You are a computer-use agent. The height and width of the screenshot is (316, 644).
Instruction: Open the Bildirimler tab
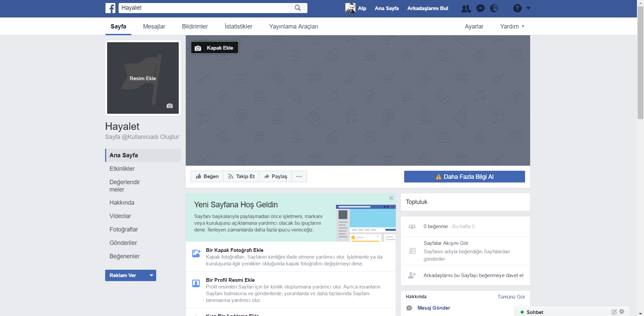(x=195, y=27)
